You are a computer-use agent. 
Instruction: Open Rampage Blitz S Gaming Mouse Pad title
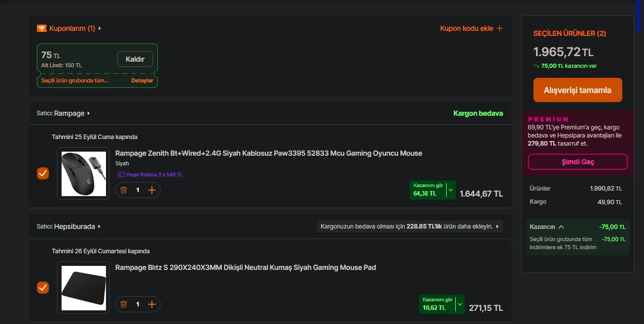tap(246, 267)
